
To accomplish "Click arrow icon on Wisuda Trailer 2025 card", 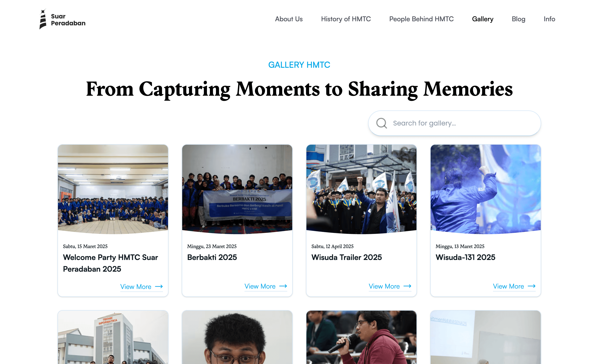I will tap(407, 286).
